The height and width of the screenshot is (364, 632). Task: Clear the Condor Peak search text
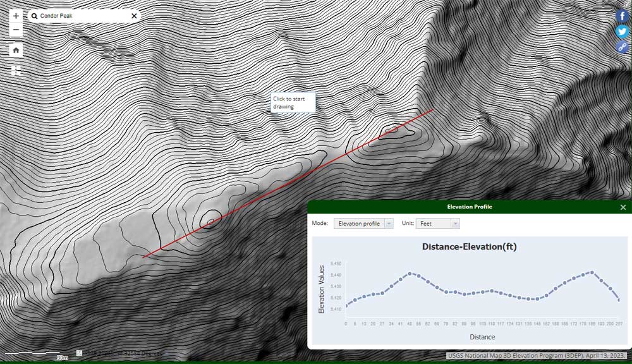coord(134,16)
